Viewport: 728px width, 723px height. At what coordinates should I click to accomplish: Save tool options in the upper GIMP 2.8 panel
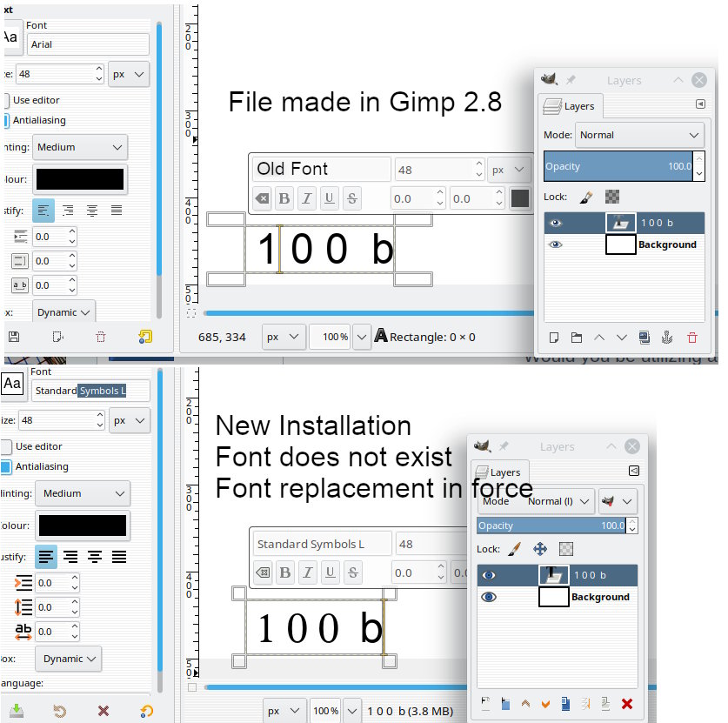point(14,337)
